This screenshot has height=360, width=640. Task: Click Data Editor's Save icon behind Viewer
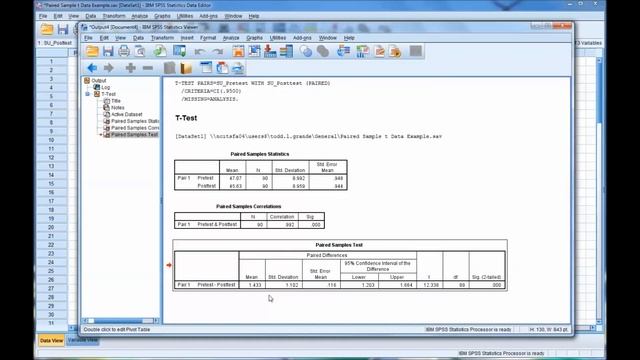click(x=63, y=29)
